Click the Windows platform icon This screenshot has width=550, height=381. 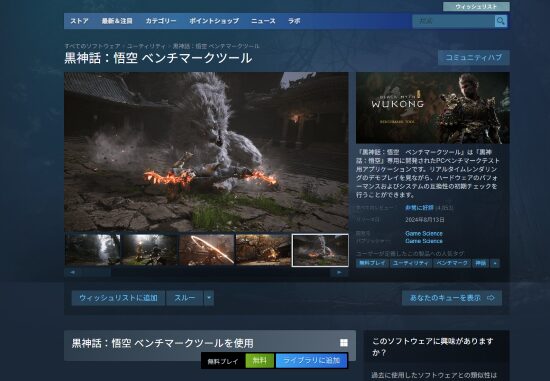(344, 343)
